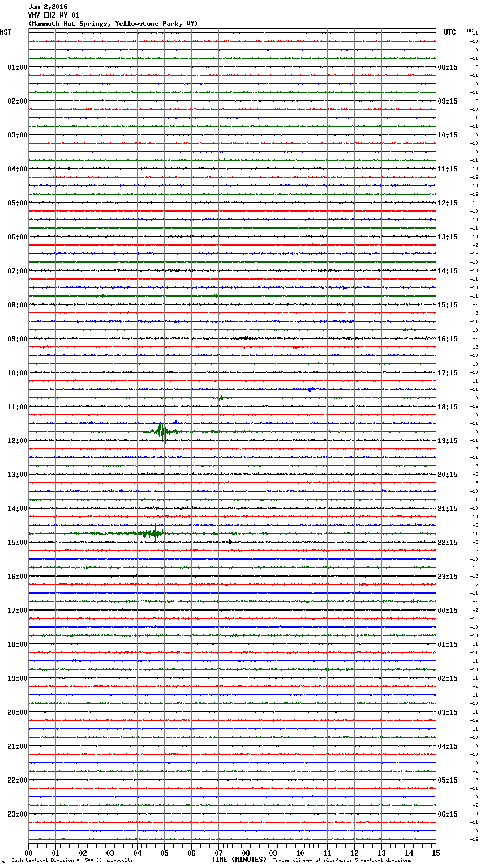Select the '23:00' MST hour label
This screenshot has height=868, width=481.
coord(17,814)
